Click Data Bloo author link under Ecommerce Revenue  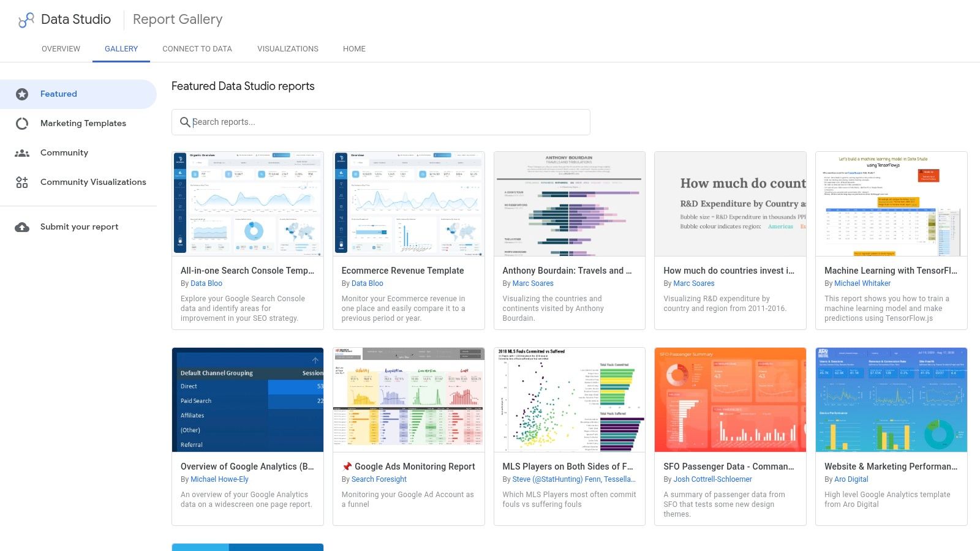tap(367, 283)
